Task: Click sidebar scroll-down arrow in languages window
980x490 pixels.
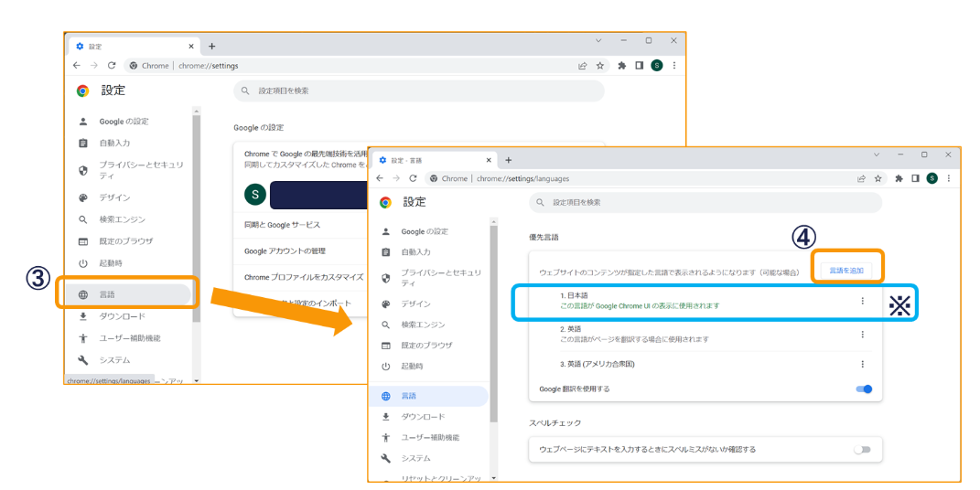Action: point(494,478)
